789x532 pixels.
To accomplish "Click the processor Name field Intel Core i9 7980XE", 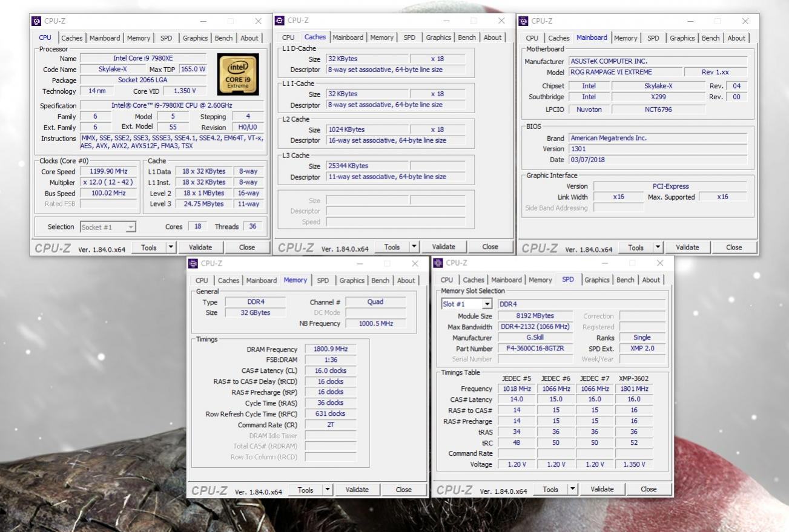I will click(x=144, y=59).
